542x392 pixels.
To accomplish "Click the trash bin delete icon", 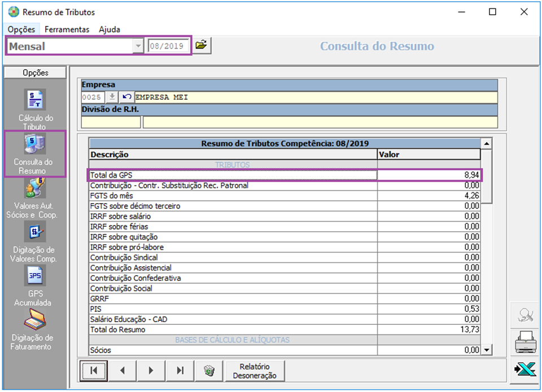I will (209, 371).
